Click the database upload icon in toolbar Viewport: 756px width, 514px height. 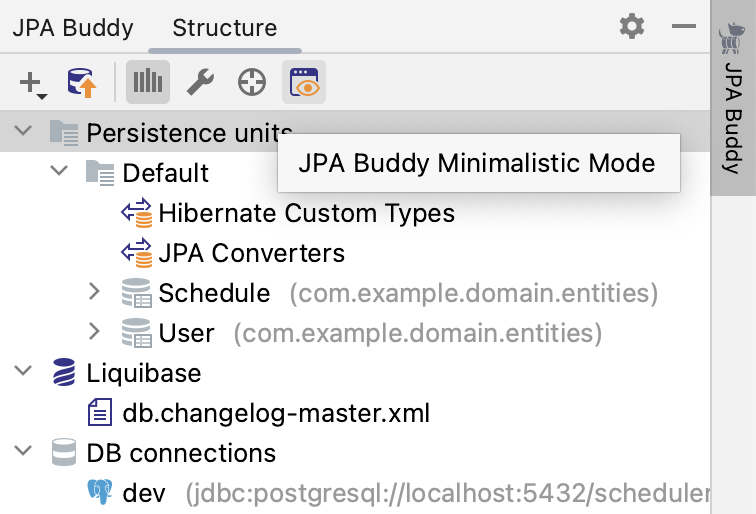click(82, 83)
